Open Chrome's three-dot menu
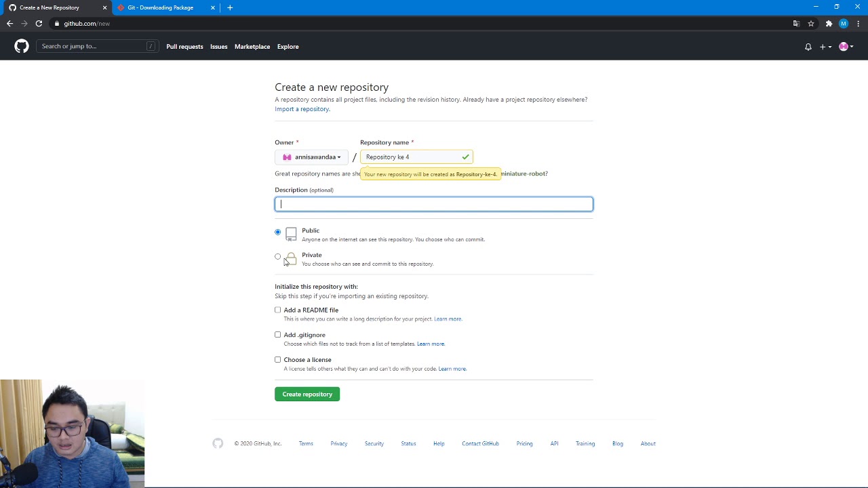The width and height of the screenshot is (868, 488). tap(859, 24)
